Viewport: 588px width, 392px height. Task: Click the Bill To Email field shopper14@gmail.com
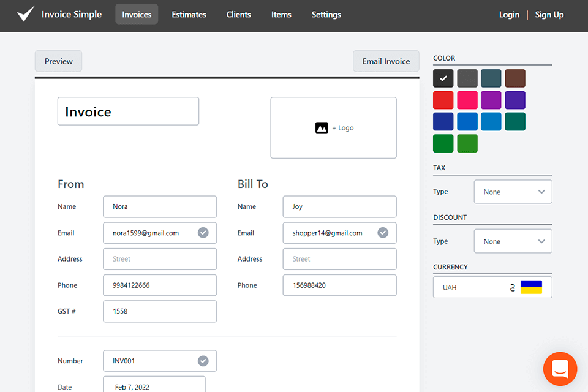339,233
